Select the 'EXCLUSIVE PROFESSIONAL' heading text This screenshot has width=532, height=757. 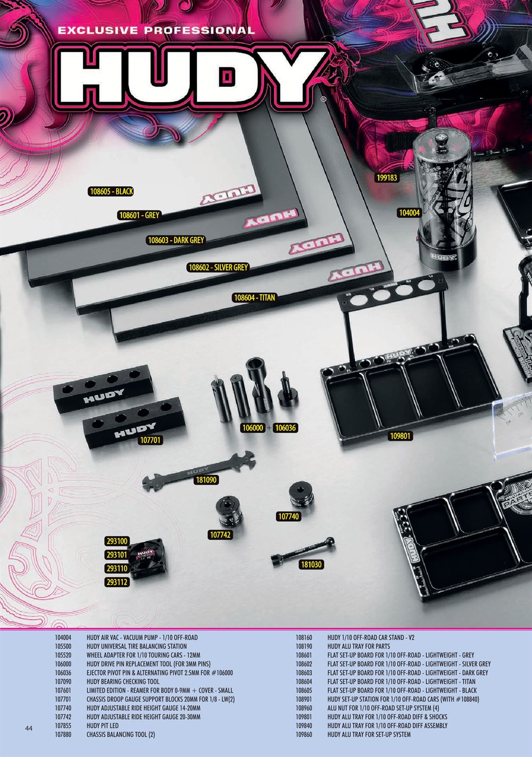(x=156, y=30)
